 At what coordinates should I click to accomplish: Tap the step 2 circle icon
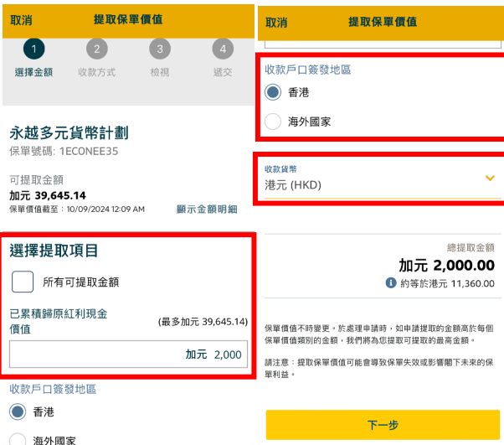(96, 49)
